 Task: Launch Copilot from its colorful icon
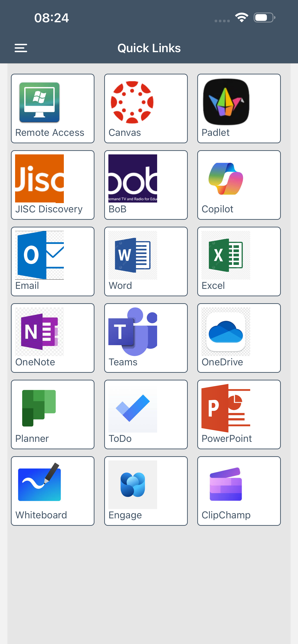[226, 179]
